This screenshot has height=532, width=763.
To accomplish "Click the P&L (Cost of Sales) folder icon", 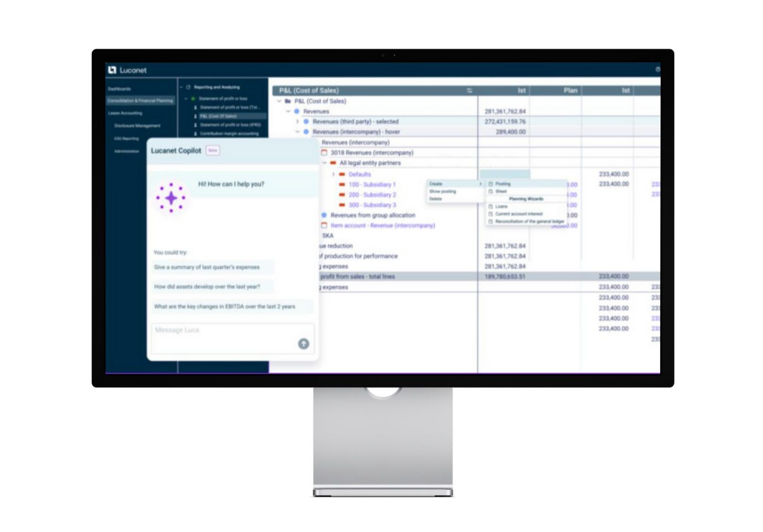I will pos(288,101).
